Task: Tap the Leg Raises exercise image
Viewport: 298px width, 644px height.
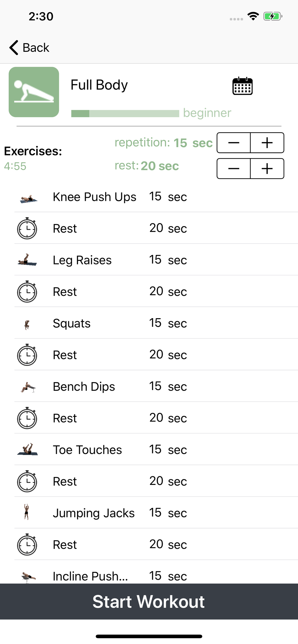Action: (x=27, y=260)
